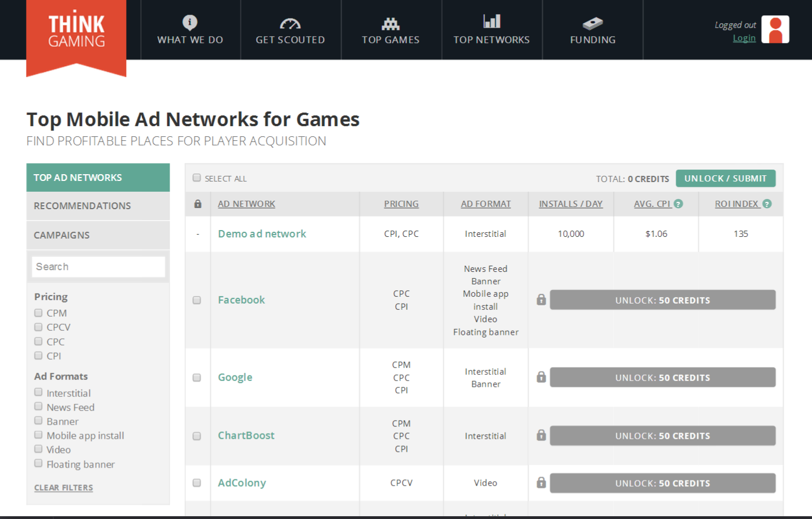
Task: Toggle the Select All checkbox
Action: [x=197, y=178]
